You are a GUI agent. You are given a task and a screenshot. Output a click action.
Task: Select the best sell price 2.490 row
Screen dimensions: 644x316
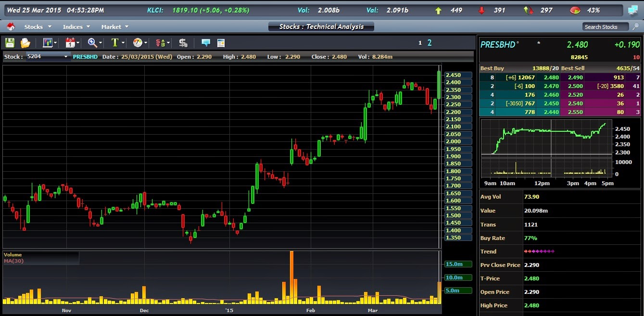[x=600, y=77]
